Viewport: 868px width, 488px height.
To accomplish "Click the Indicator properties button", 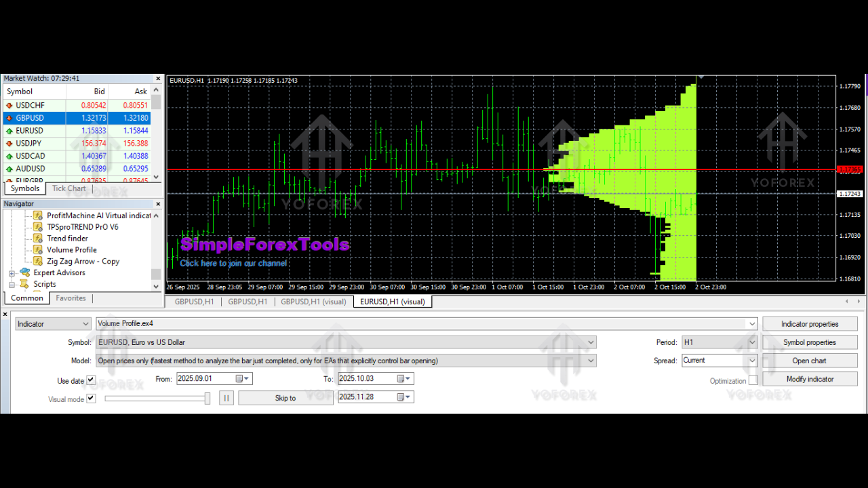I will (x=810, y=323).
